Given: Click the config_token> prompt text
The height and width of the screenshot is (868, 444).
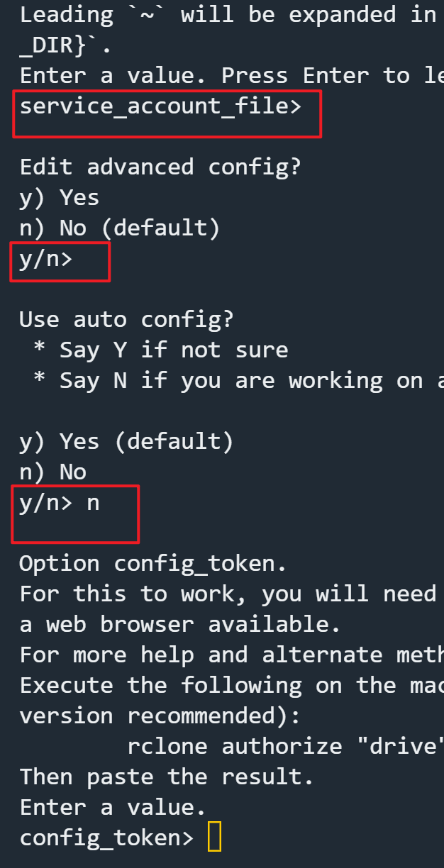Looking at the screenshot, I should coord(106,838).
